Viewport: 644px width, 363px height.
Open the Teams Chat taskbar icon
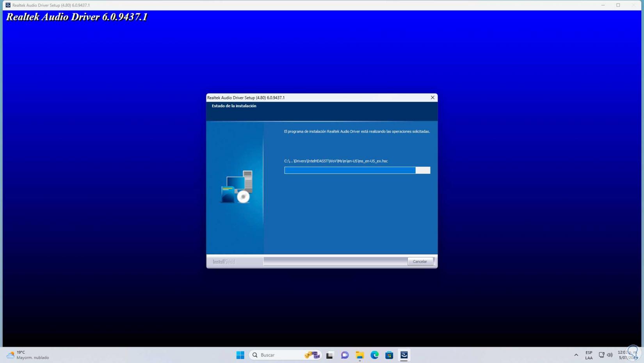pos(345,355)
